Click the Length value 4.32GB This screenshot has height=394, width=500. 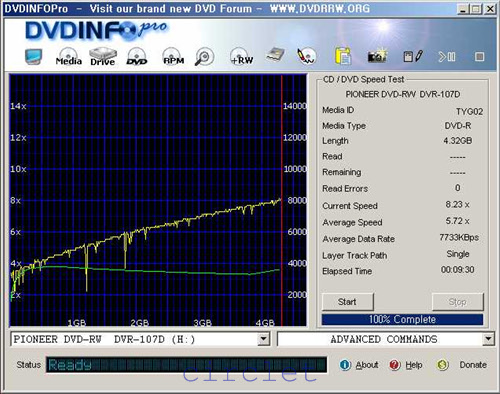click(x=458, y=141)
